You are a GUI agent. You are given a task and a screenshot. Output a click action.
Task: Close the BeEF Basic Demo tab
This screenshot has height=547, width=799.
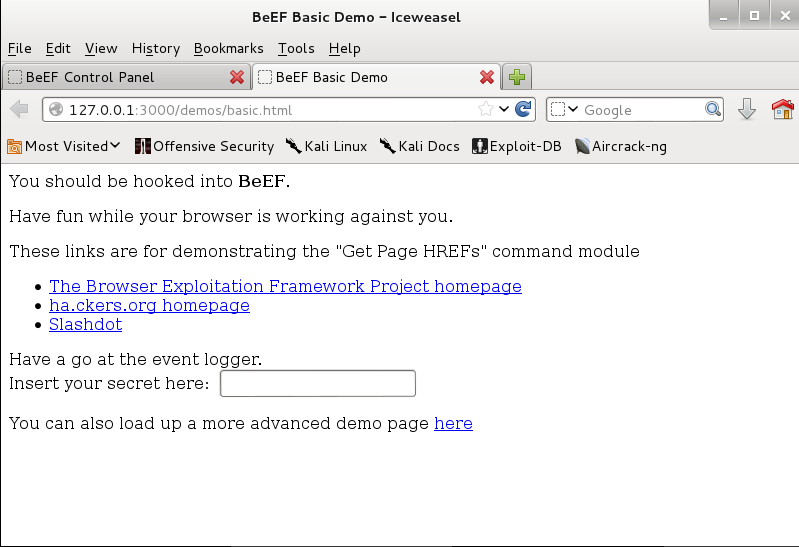487,77
